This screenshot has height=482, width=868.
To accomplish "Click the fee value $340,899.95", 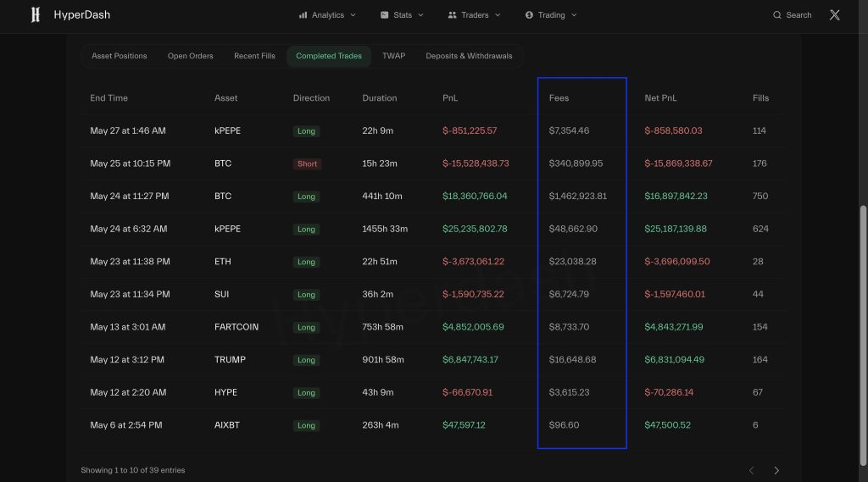I will coord(576,163).
